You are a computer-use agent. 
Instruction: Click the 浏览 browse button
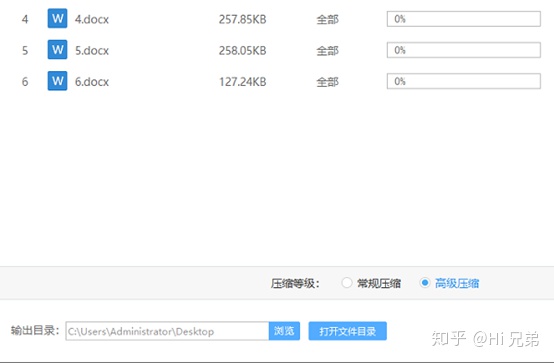(x=284, y=331)
